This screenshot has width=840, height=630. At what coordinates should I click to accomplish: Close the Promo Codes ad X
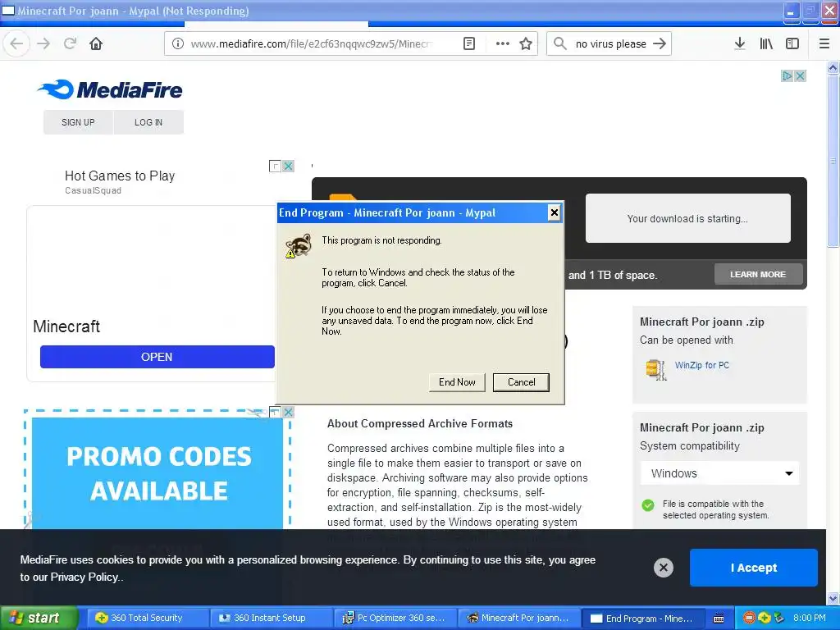(288, 412)
